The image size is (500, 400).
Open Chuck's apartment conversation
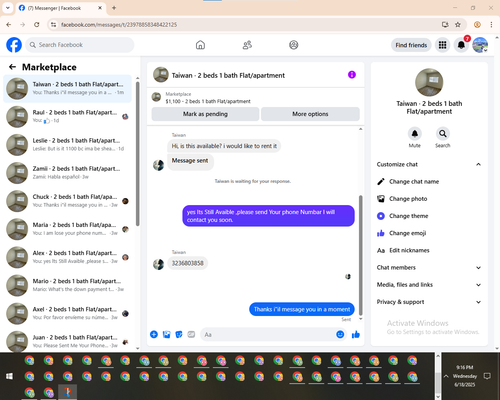(67, 201)
